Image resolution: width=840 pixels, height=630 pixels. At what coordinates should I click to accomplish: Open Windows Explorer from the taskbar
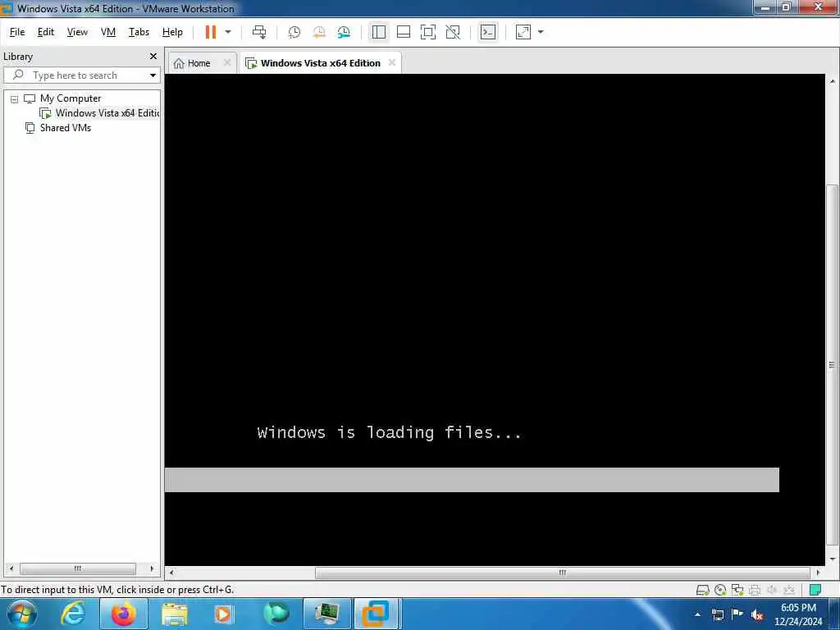coord(175,614)
